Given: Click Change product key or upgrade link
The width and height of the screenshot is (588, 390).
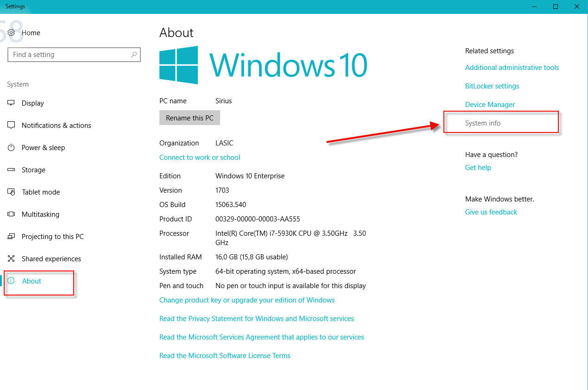Looking at the screenshot, I should 247,300.
